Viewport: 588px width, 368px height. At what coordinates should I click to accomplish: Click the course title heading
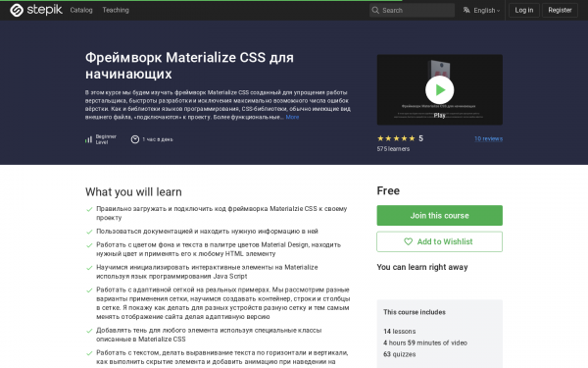(189, 66)
